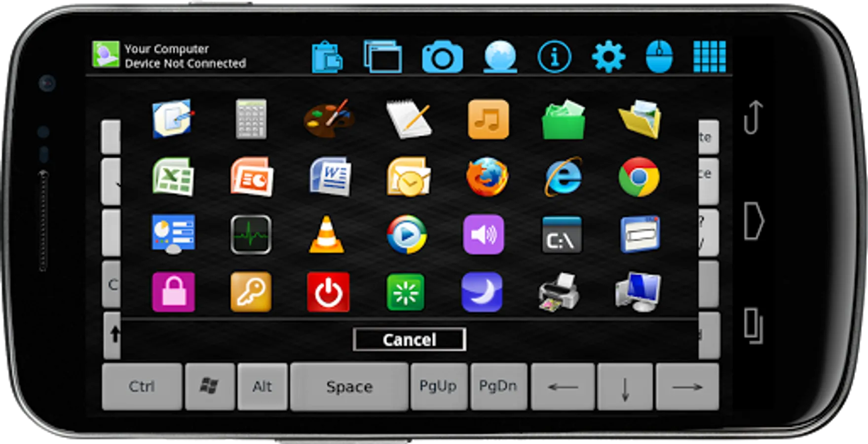Open the orange music note icon
Image resolution: width=868 pixels, height=444 pixels.
click(x=488, y=119)
